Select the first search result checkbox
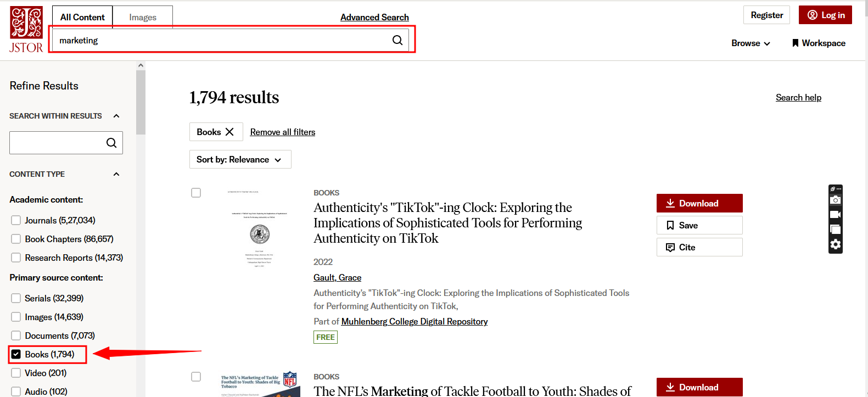Viewport: 868px width, 397px height. [x=196, y=193]
